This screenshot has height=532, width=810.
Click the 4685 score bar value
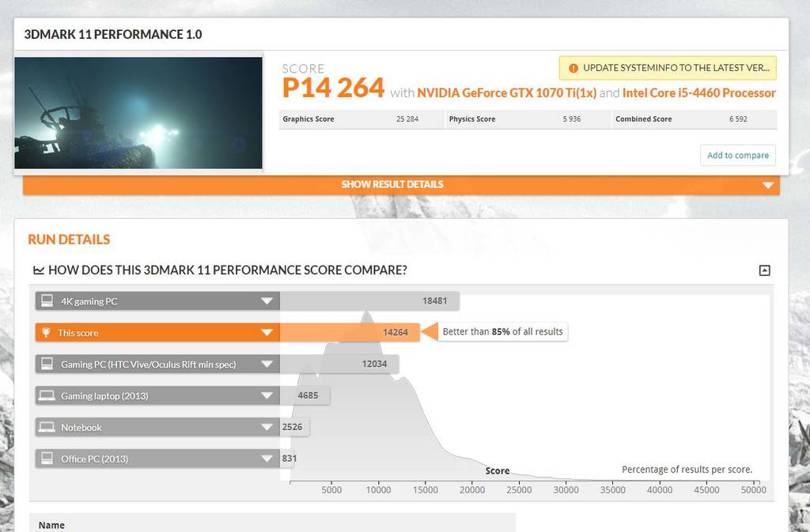[308, 396]
